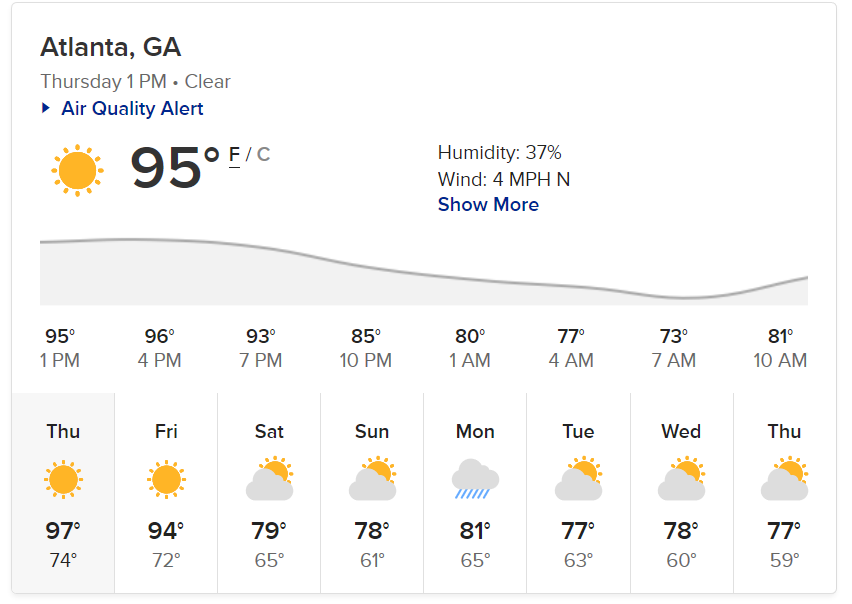The image size is (852, 604).
Task: Click Sunday's partly cloudy icon
Action: 372,479
